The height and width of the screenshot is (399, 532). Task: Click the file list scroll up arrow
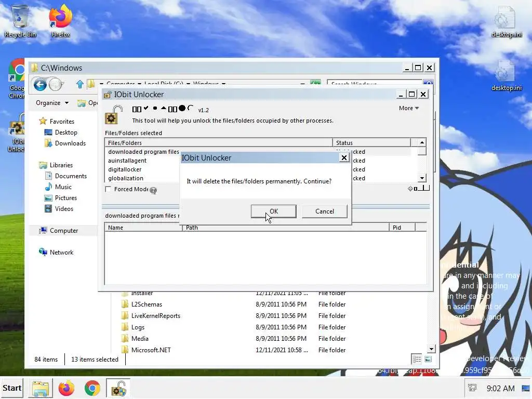point(422,142)
